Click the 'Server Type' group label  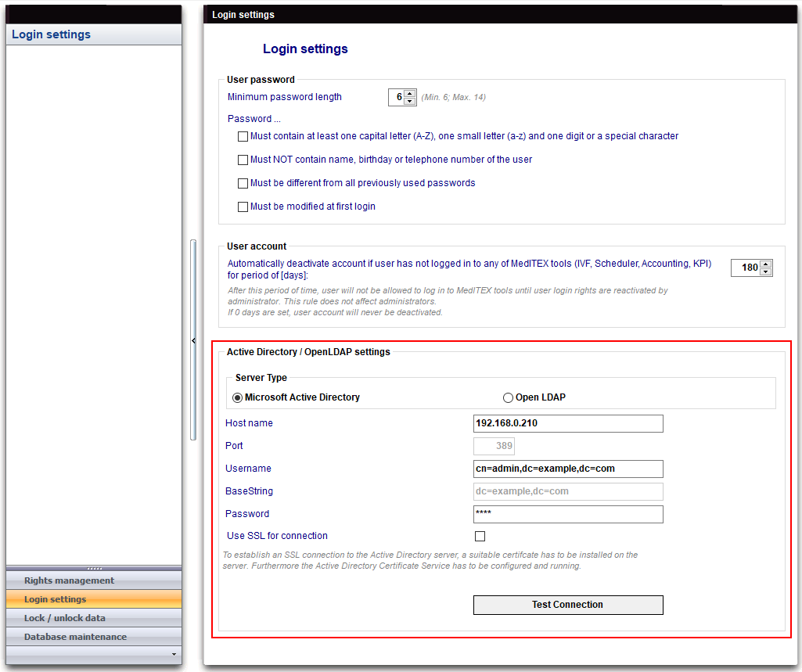point(261,378)
